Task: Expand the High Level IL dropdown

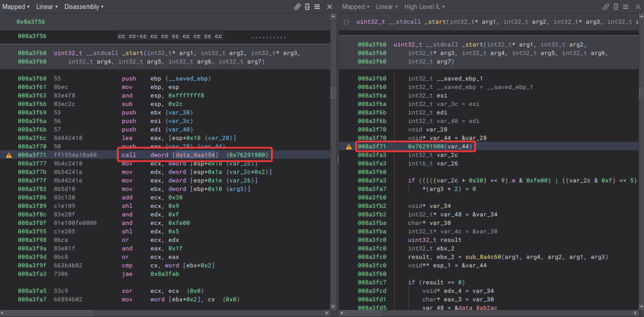Action: click(x=424, y=7)
